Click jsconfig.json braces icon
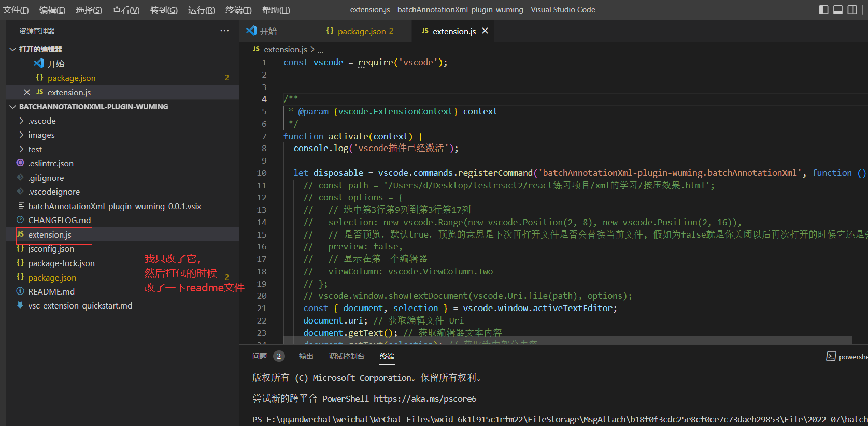 [x=20, y=248]
